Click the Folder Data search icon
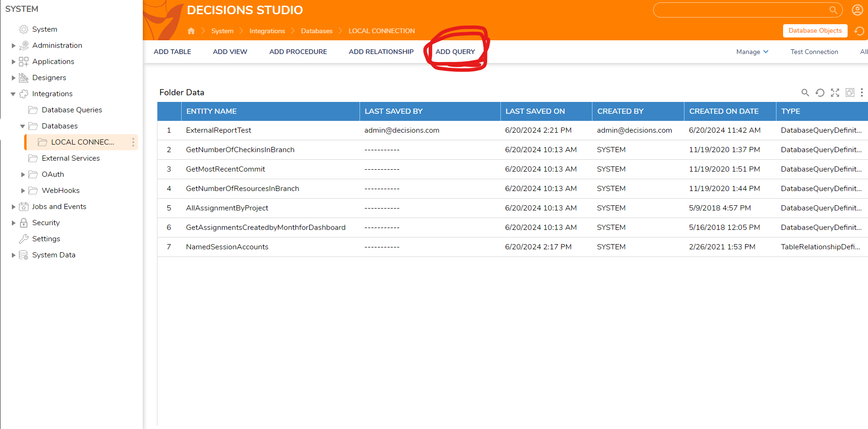This screenshot has height=429, width=868. coord(805,92)
